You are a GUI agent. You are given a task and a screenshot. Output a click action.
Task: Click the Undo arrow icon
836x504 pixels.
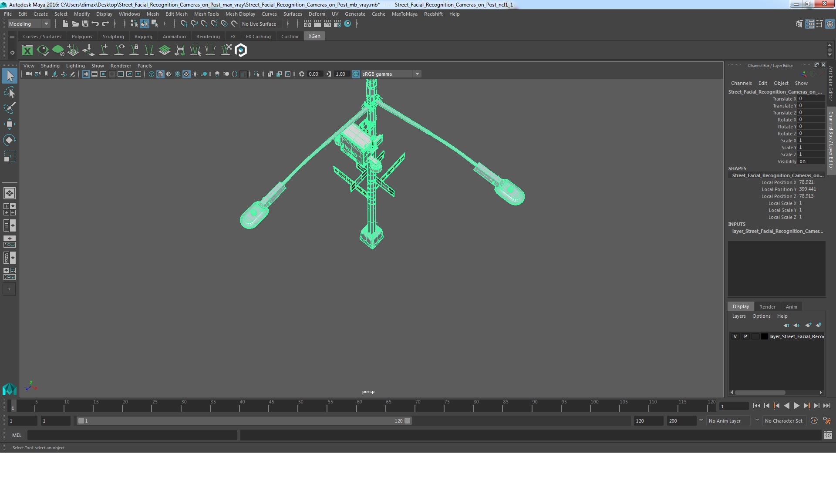pyautogui.click(x=95, y=24)
